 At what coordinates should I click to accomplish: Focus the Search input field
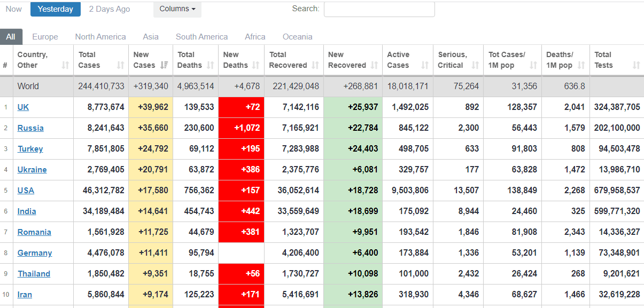pos(379,9)
